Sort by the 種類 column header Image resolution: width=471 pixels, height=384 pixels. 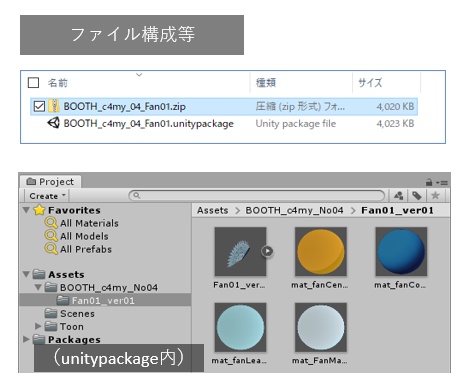pos(266,83)
